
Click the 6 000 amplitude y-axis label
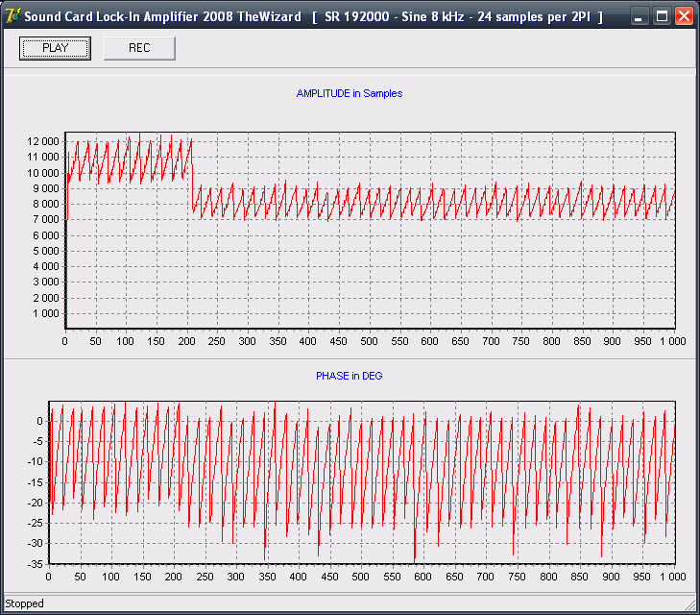48,235
